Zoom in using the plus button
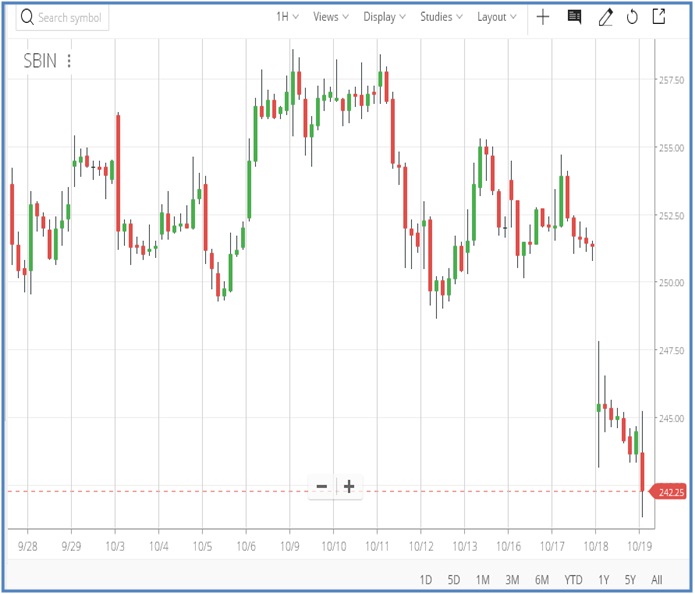The image size is (695, 594). pos(349,487)
